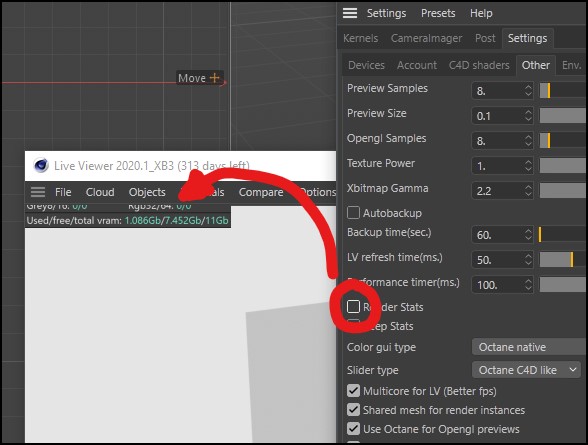Click the Opengl Samples slider

562,141
